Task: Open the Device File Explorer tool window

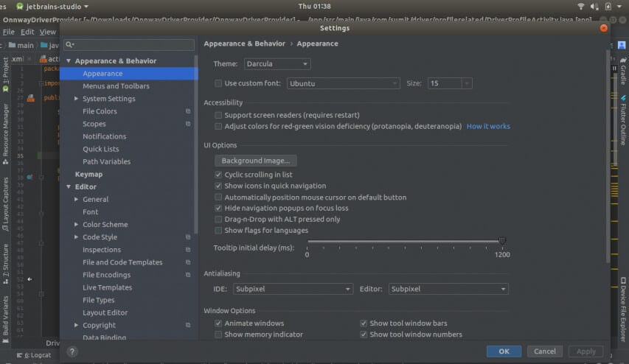Action: point(623,309)
